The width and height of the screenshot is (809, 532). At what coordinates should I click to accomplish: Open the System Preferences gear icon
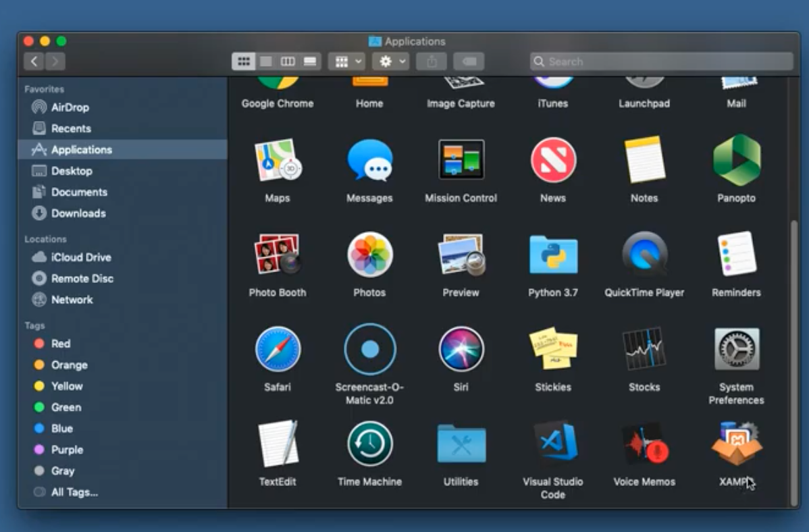tap(736, 349)
